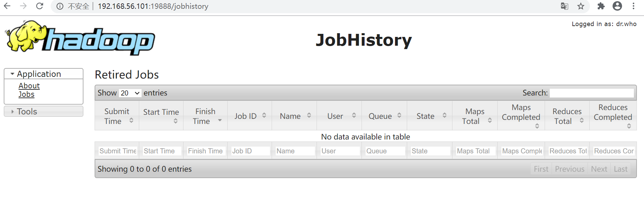Reload the page with the refresh icon

40,6
